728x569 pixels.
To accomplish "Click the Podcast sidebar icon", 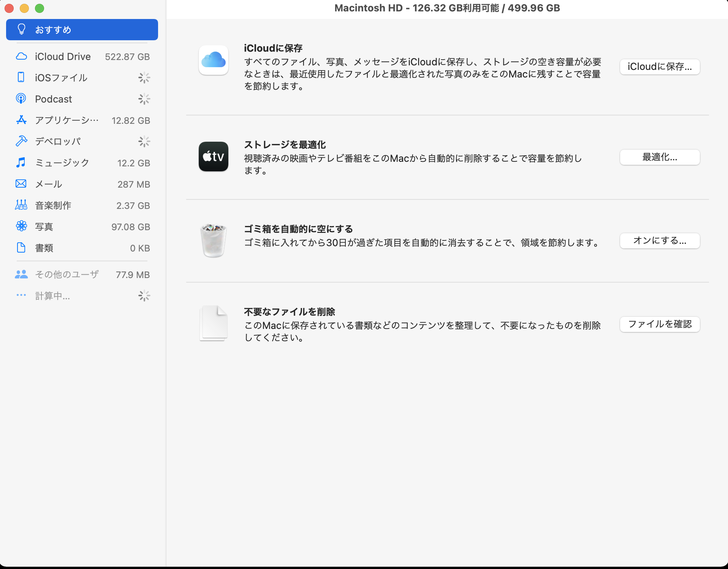I will pyautogui.click(x=21, y=99).
